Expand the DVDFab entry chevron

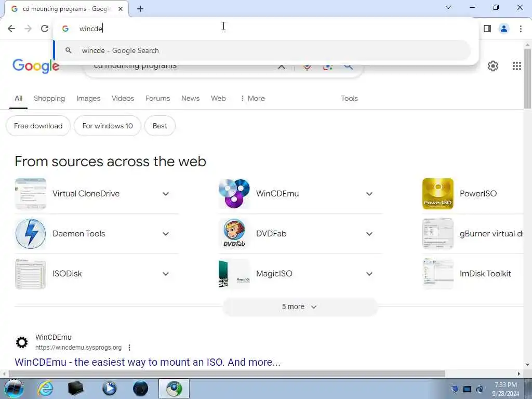369,234
